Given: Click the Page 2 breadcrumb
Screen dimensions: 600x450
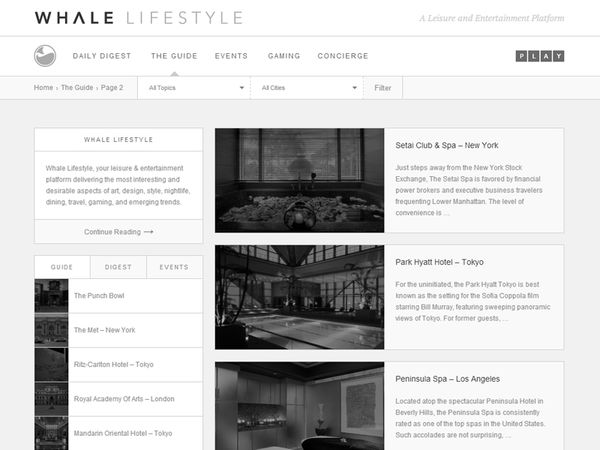Looking at the screenshot, I should click(x=112, y=88).
